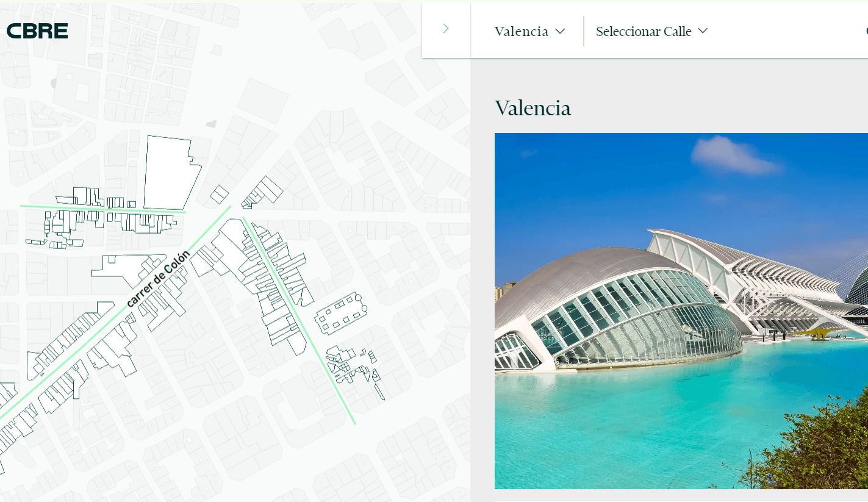Open the City of Arts and Sciences photo
This screenshot has width=868, height=502.
[x=681, y=311]
